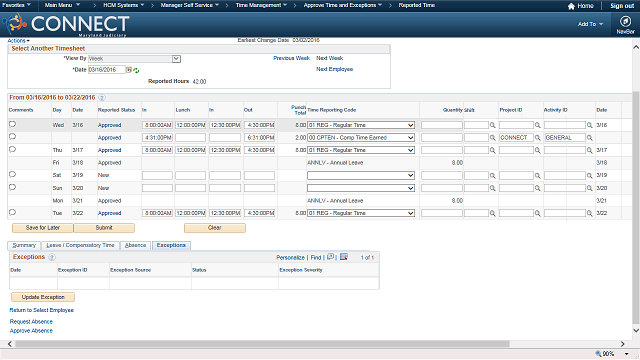Image resolution: width=640 pixels, height=360 pixels.
Task: Expand the View By Week dropdown
Action: [x=176, y=59]
